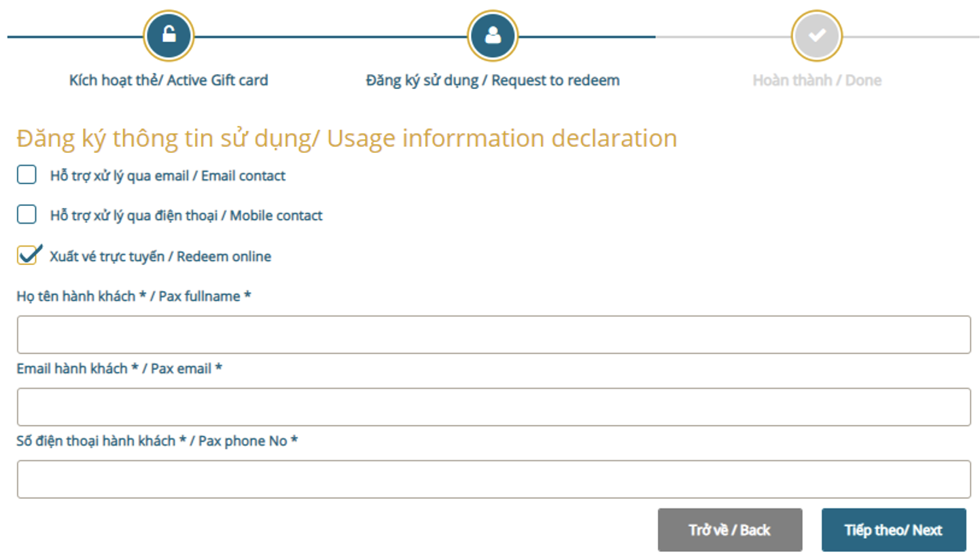
Task: Select the 'Kích hoạt thẻ/ Active Gift card' step label
Action: pyautogui.click(x=169, y=80)
